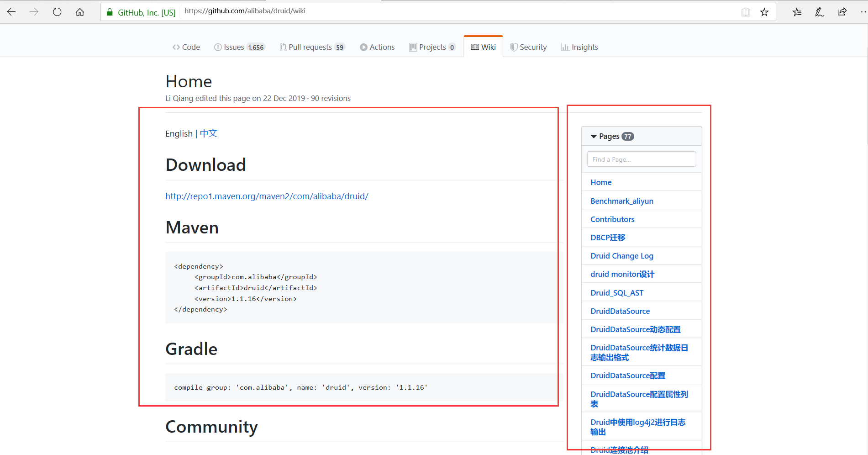Collapse the Pages panel with its chevron
Screen dimensions: 868x455
(593, 136)
